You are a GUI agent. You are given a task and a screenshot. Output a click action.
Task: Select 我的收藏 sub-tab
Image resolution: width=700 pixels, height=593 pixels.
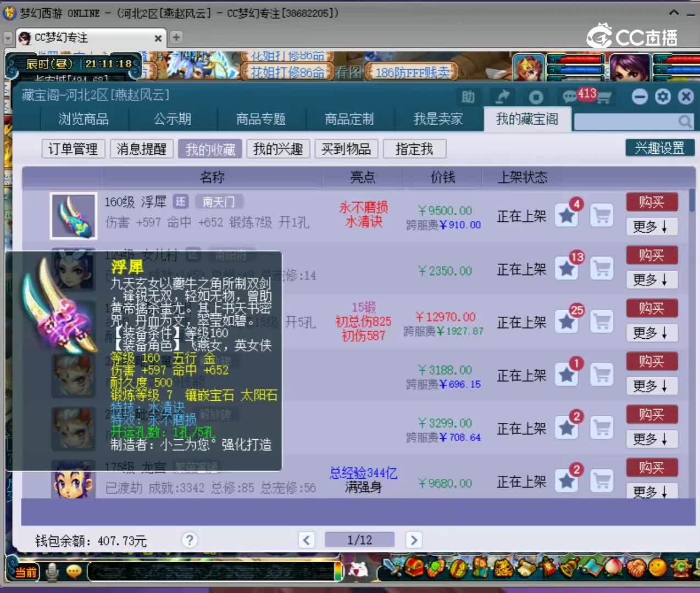[x=210, y=149]
